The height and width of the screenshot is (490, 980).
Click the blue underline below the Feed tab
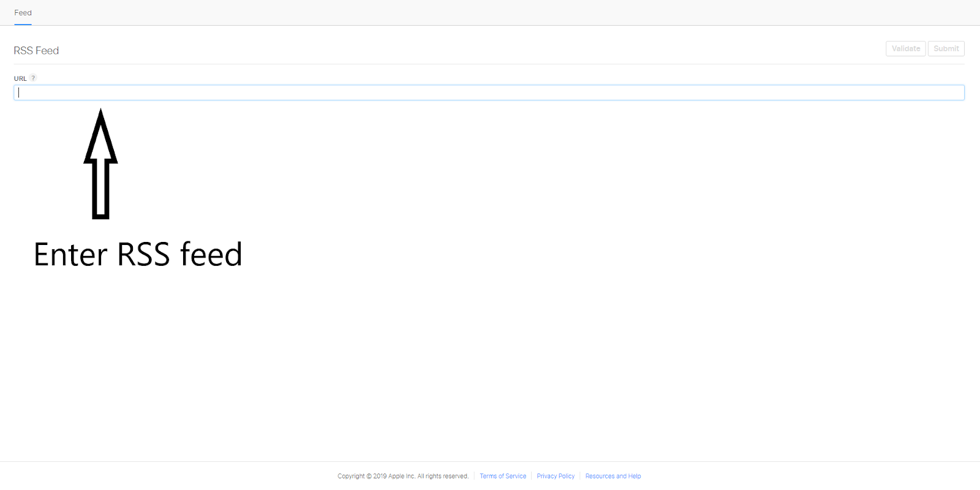pos(23,24)
